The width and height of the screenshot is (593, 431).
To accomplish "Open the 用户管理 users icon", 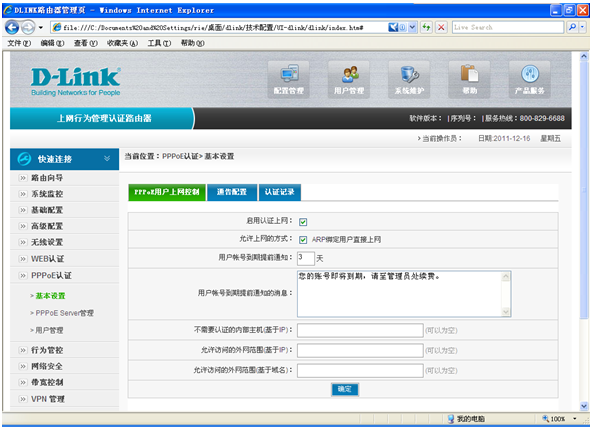I will coord(349,80).
